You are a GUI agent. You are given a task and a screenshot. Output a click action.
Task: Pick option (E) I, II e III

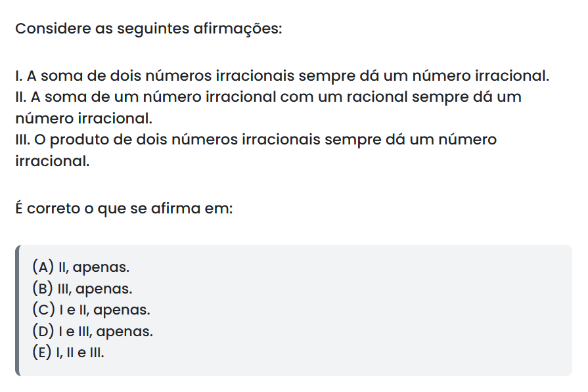68,352
